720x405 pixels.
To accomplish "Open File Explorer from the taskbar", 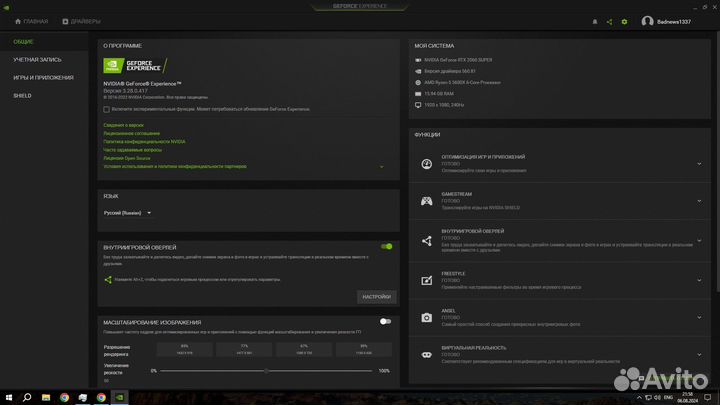I will coord(46,397).
